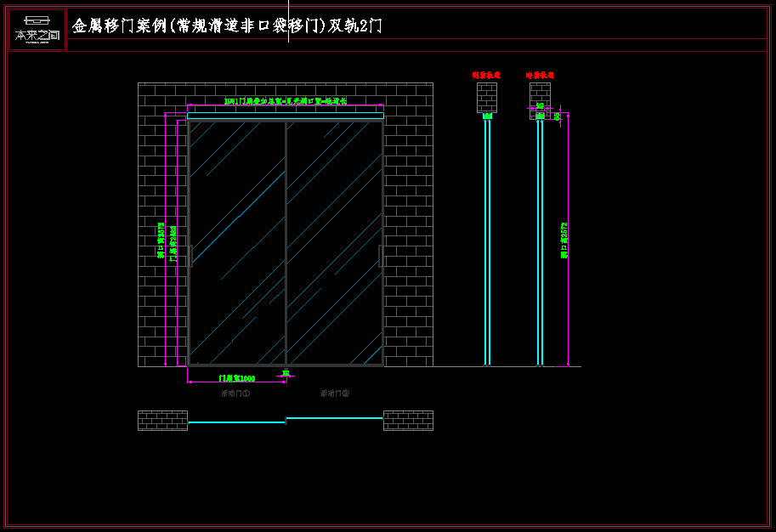
Task: Click the 活动门① label under the left door
Action: click(x=235, y=393)
